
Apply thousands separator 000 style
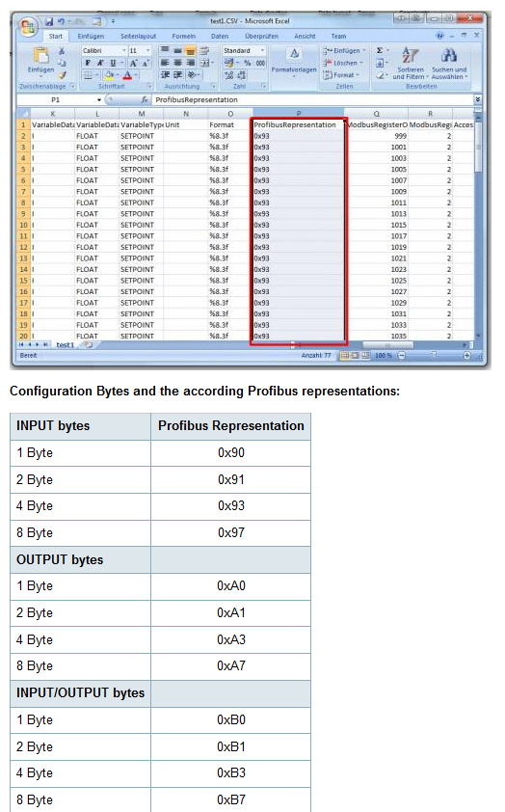click(260, 63)
